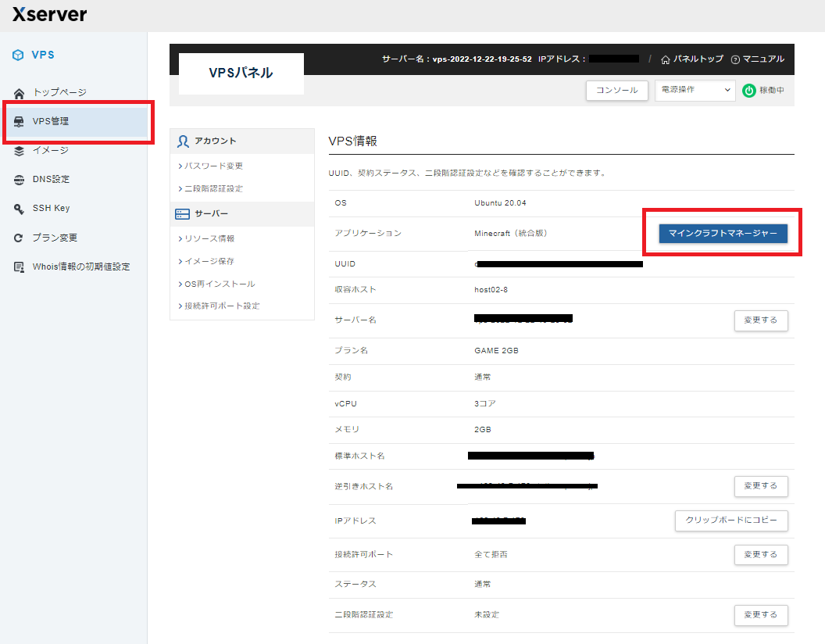Copy IP address with クリップボードにコピー
The height and width of the screenshot is (644, 825).
tap(731, 521)
